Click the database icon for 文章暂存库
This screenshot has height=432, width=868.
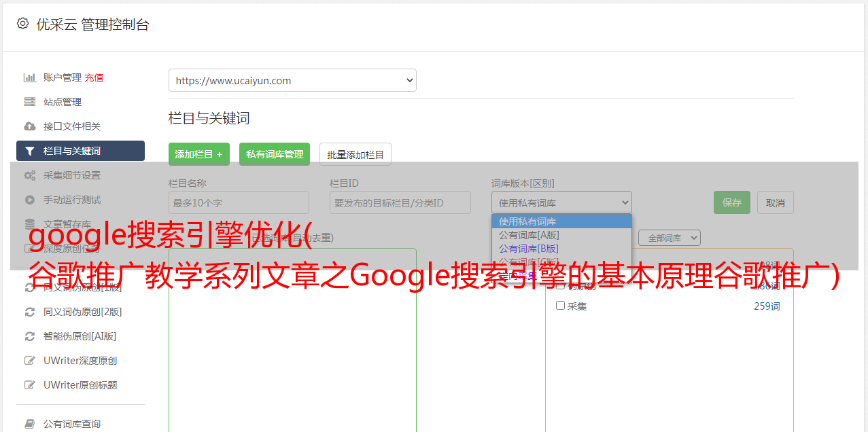tap(29, 224)
